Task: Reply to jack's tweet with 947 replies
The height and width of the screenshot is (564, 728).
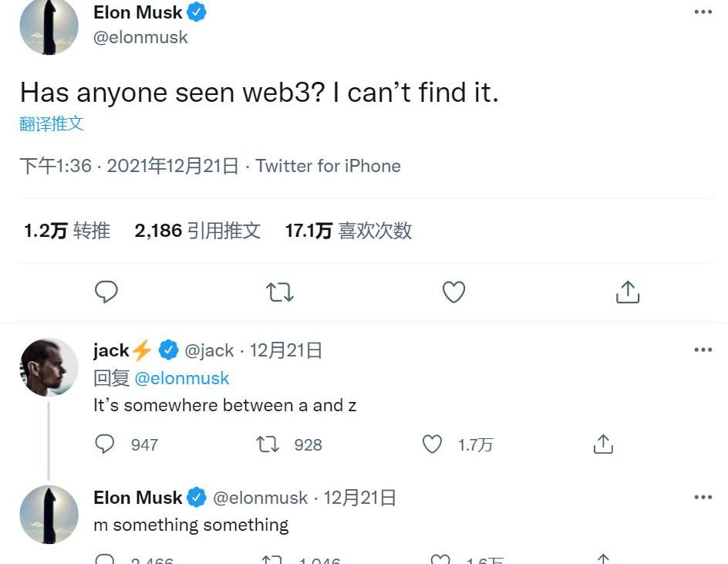Action: [105, 444]
